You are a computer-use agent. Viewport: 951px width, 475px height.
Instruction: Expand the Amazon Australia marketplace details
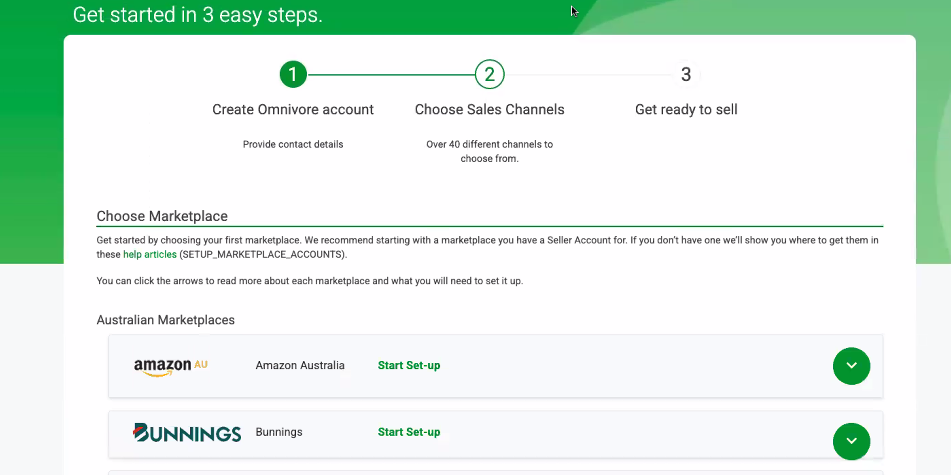tap(851, 366)
